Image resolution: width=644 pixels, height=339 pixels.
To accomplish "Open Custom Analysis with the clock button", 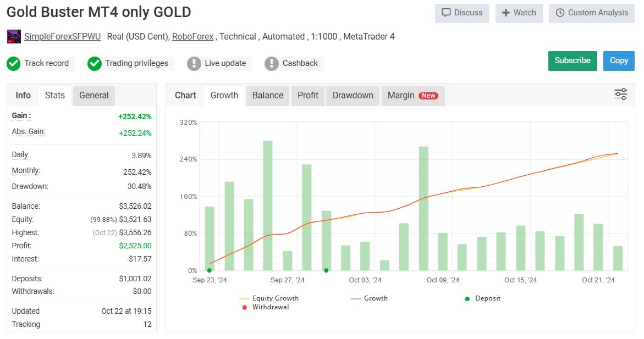I will 591,13.
